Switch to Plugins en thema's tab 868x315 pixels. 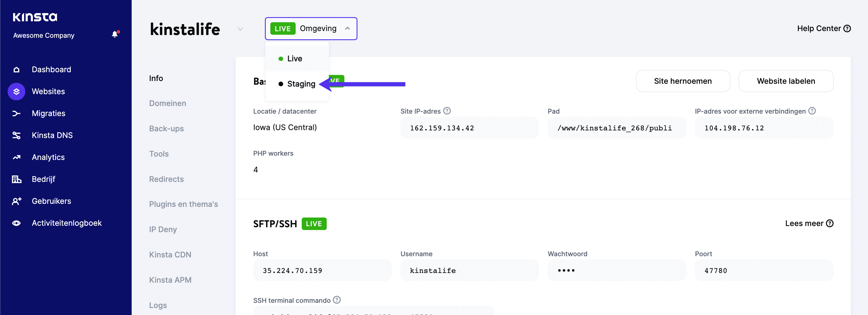184,204
